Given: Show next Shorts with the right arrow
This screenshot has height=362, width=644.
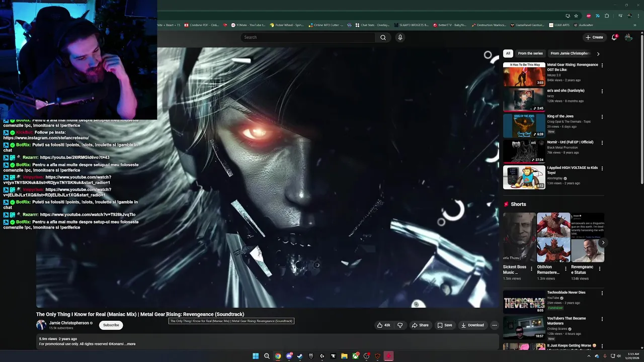Looking at the screenshot, I should pyautogui.click(x=603, y=243).
